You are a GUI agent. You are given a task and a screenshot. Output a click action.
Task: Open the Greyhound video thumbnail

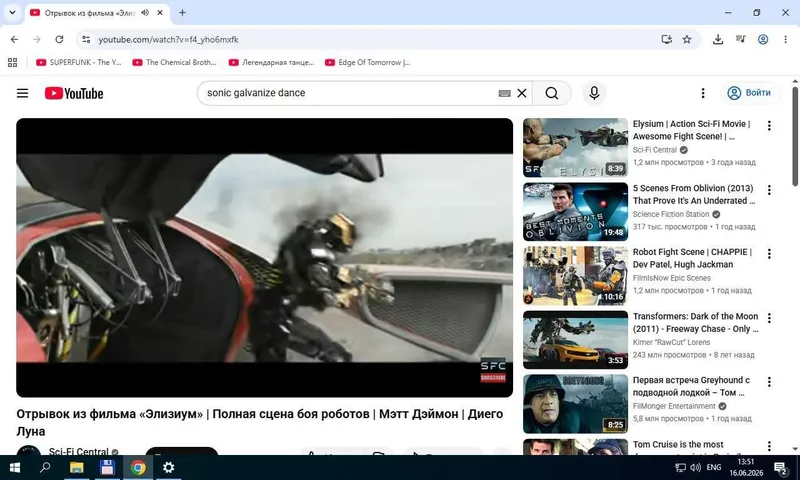pyautogui.click(x=575, y=404)
